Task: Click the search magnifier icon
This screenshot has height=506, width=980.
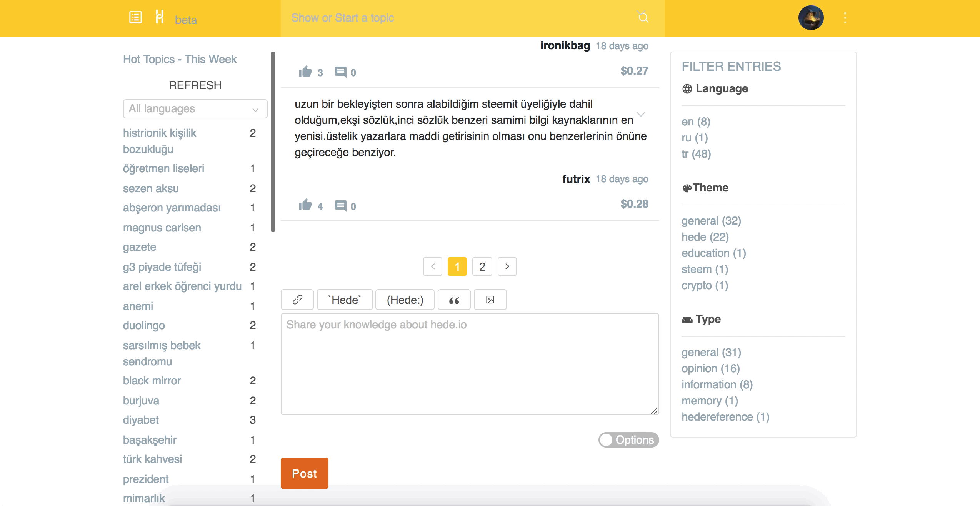Action: point(643,17)
